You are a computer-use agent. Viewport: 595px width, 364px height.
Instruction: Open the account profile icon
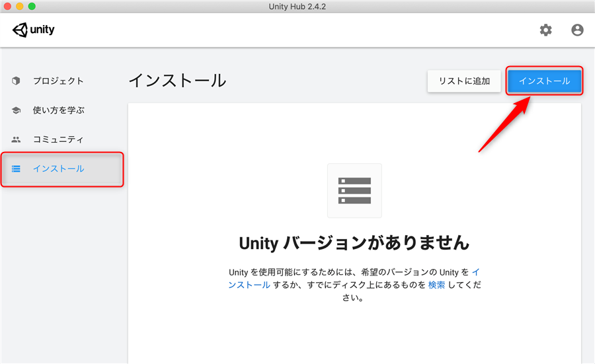coord(577,30)
